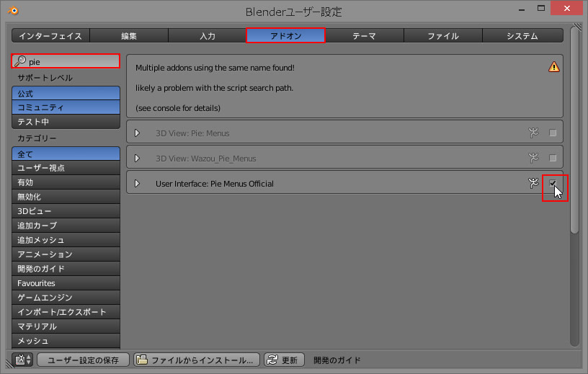Select the Favourites category
Screen dimensions: 588x374
click(x=66, y=283)
